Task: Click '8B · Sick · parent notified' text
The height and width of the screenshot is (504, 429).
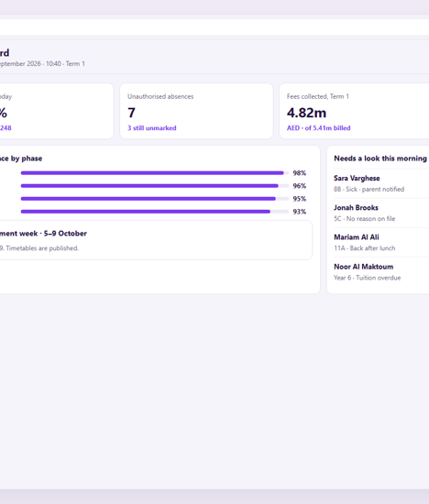Action: [368, 189]
